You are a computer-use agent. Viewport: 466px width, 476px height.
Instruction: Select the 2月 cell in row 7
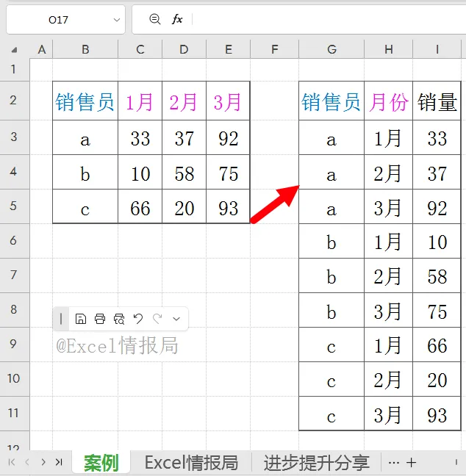pos(389,275)
